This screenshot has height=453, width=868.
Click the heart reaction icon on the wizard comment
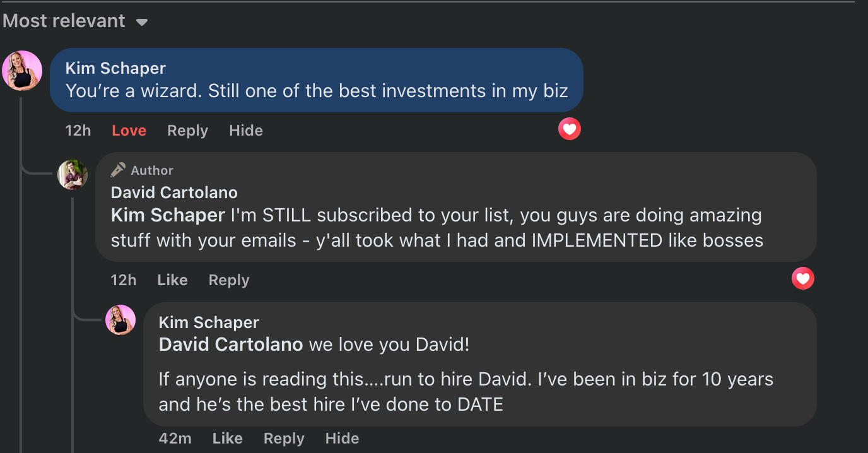569,129
